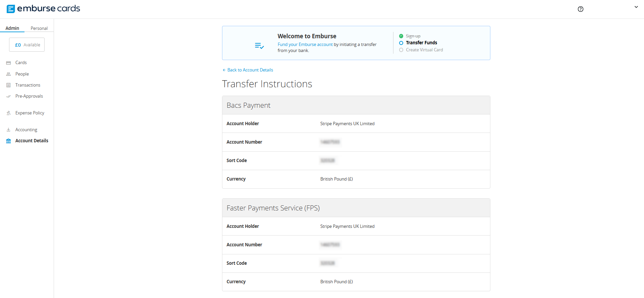
Task: Click the Sign up step label
Action: pyautogui.click(x=413, y=36)
